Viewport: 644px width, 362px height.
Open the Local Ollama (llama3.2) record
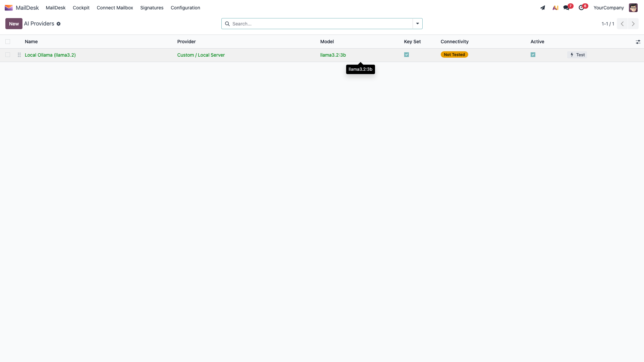pyautogui.click(x=50, y=55)
